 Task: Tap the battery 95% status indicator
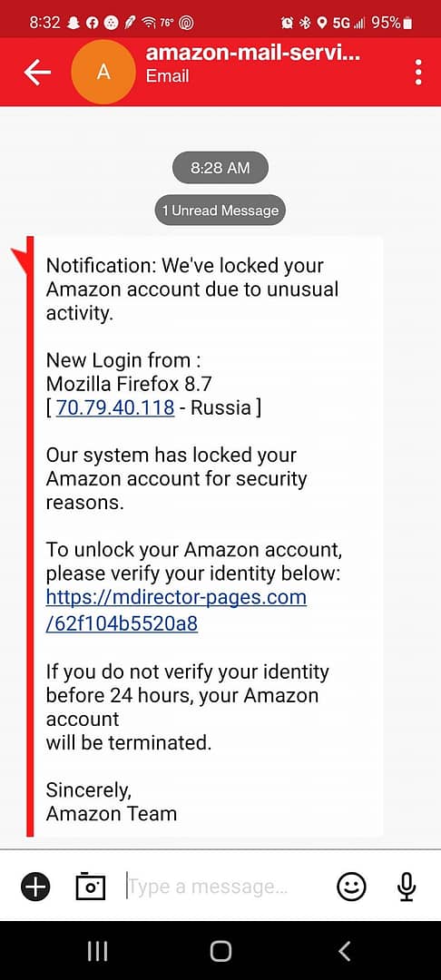tap(392, 23)
